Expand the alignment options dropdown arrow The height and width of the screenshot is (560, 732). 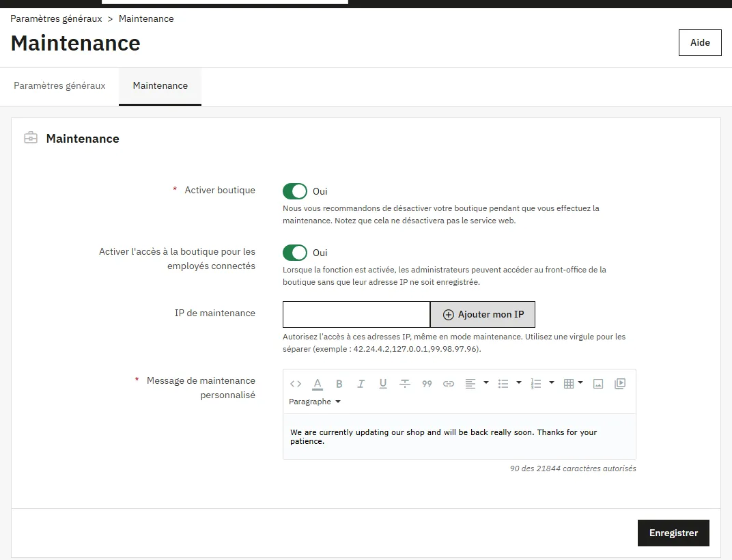pos(486,382)
